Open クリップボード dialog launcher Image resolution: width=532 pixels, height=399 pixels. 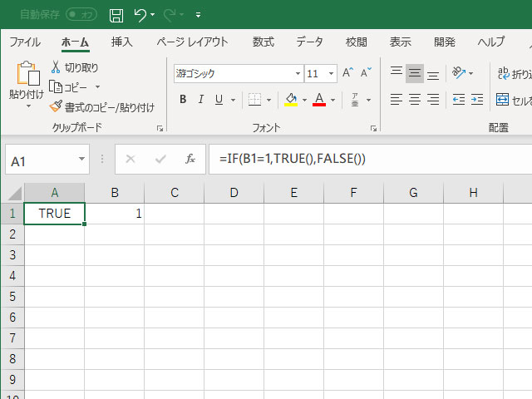(x=160, y=128)
